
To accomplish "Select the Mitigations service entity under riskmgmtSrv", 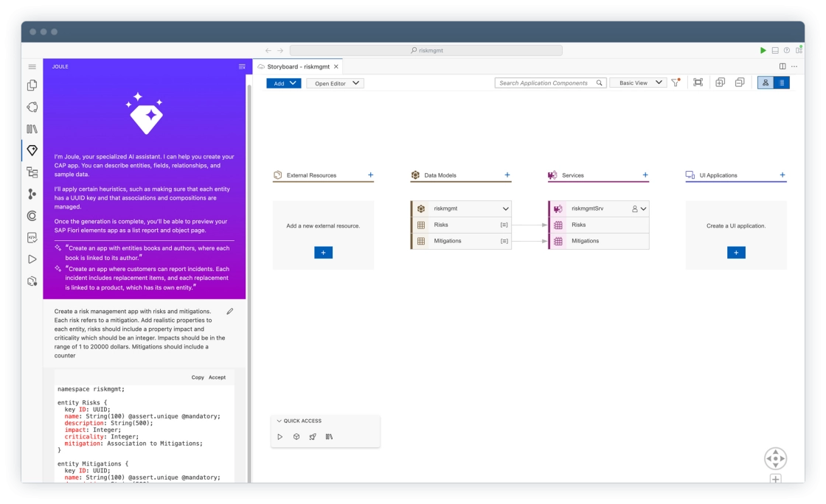I will click(x=598, y=241).
